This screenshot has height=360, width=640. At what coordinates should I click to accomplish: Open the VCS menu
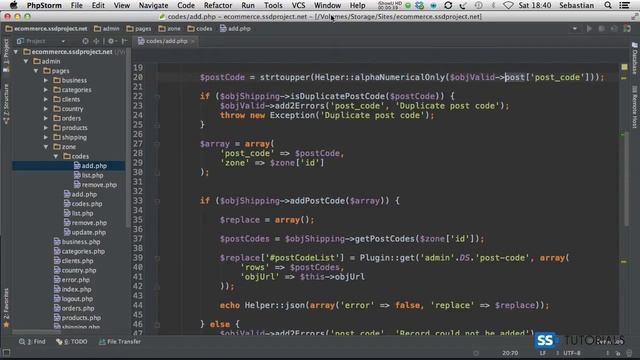(x=298, y=5)
